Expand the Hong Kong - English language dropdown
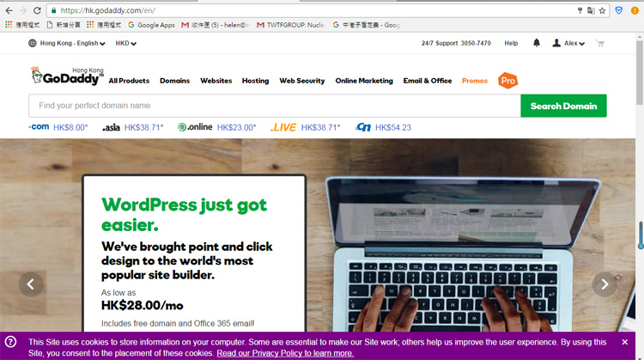Viewport: 644px width, 360px height. point(72,43)
